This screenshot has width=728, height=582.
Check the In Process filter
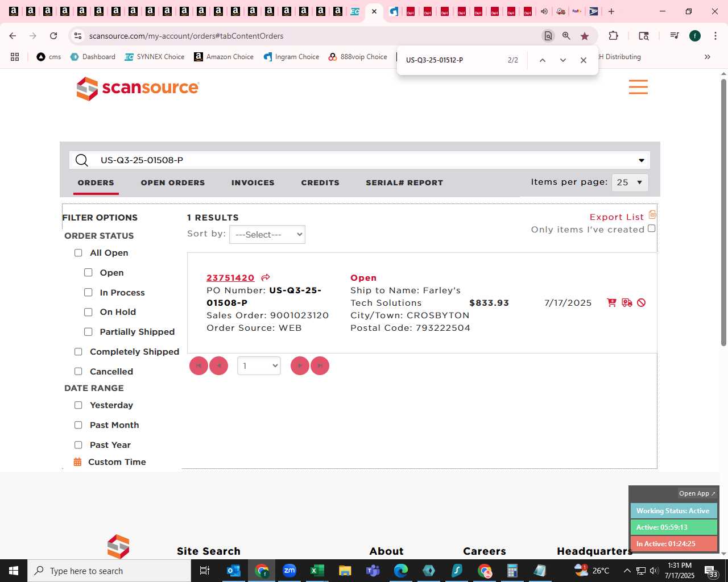pyautogui.click(x=88, y=293)
